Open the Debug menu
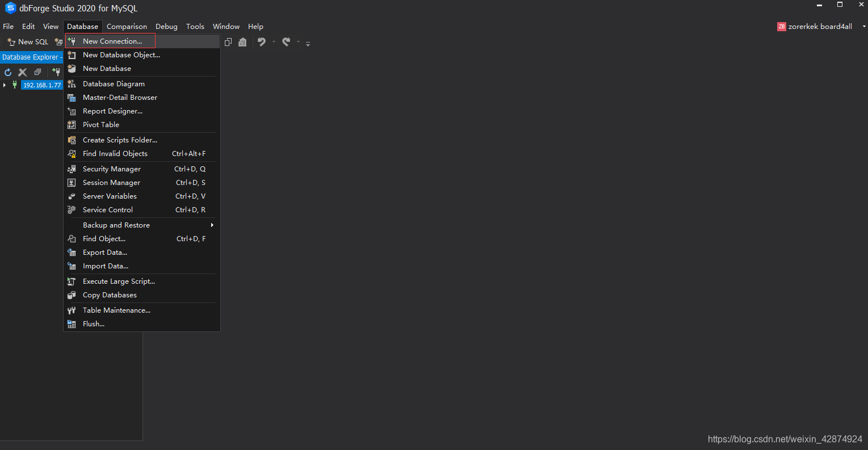 click(166, 27)
